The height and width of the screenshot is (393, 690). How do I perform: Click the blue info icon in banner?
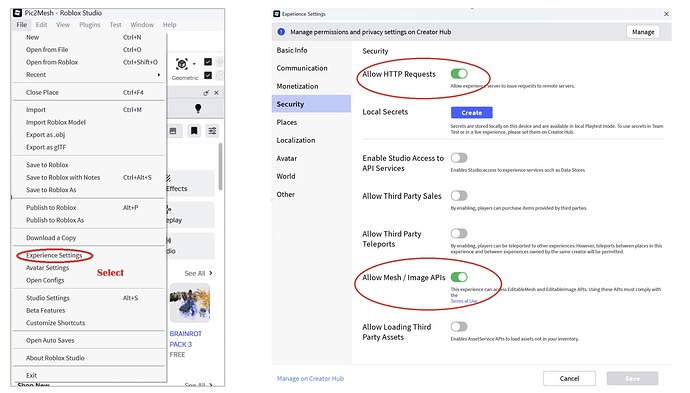(281, 32)
